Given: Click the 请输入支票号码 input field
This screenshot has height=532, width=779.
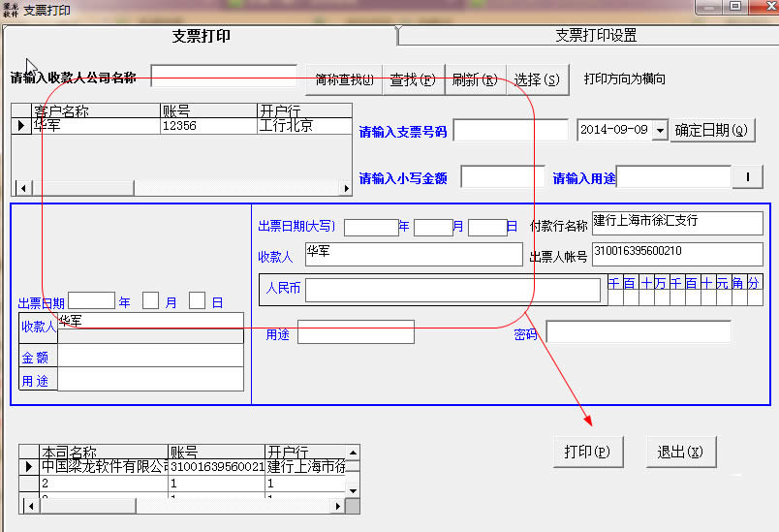Looking at the screenshot, I should pos(511,131).
